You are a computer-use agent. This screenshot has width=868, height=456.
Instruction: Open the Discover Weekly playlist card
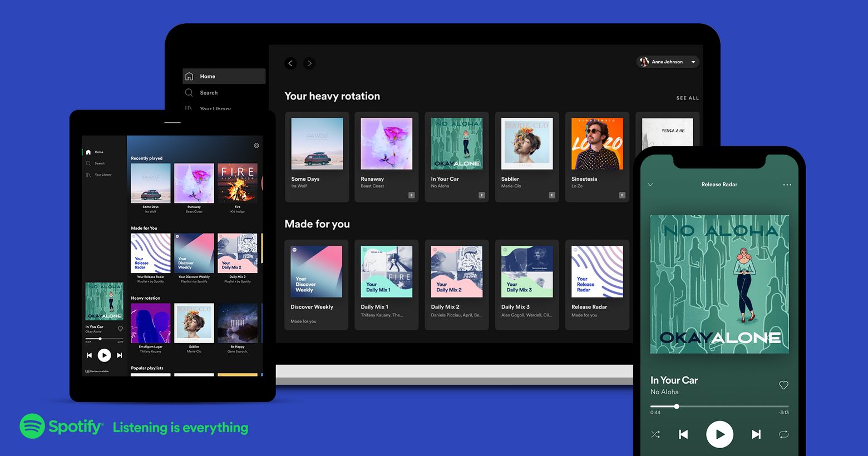pos(316,284)
